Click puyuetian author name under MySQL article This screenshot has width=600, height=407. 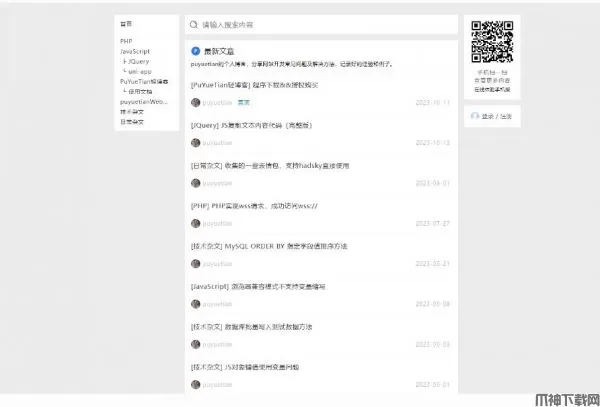[217, 264]
